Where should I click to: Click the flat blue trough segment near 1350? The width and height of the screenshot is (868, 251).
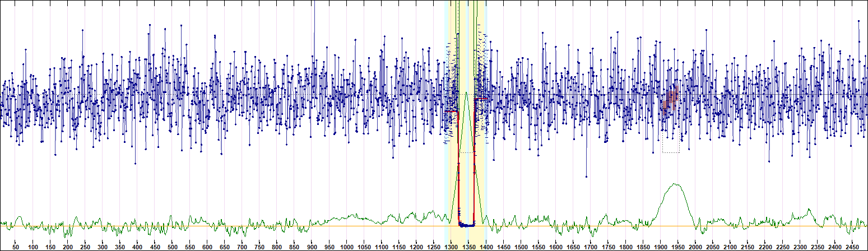point(466,225)
